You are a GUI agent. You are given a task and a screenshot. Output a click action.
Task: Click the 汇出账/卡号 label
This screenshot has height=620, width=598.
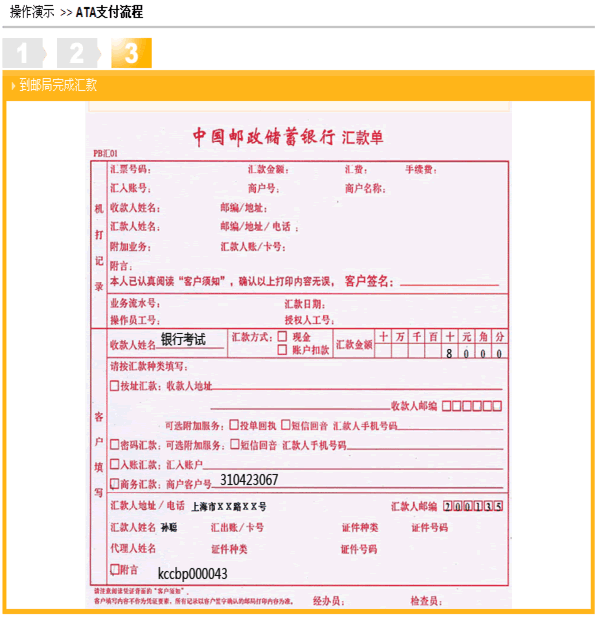tap(237, 527)
